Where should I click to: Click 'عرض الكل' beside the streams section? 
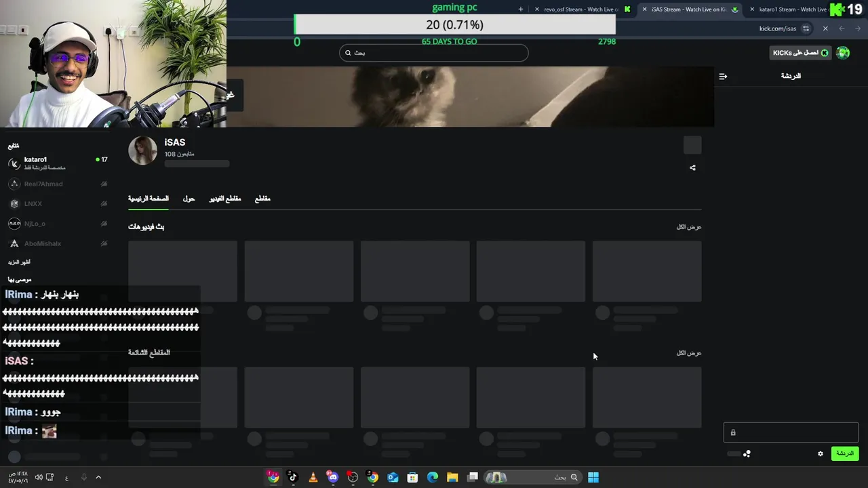689,226
